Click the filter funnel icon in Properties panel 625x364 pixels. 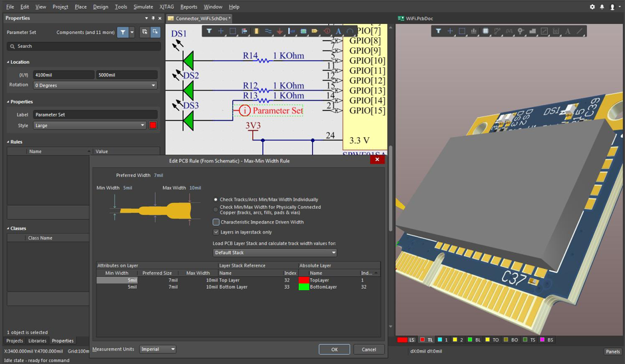(x=122, y=32)
